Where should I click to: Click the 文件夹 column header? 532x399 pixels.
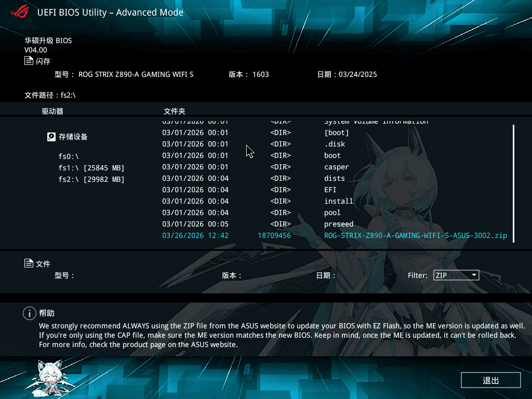click(x=175, y=111)
